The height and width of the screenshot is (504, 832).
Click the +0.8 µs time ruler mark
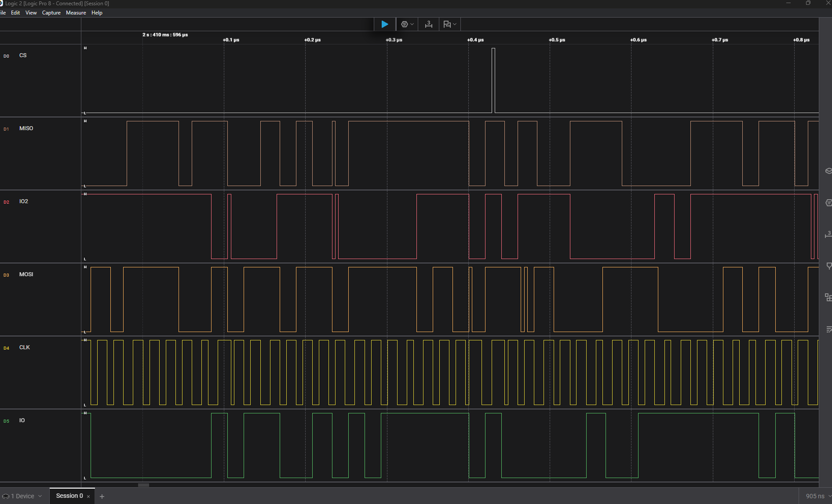tap(801, 40)
